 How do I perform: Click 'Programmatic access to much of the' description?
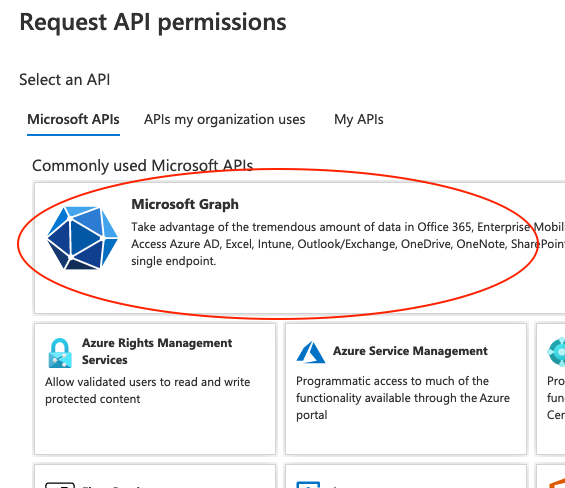(403, 398)
